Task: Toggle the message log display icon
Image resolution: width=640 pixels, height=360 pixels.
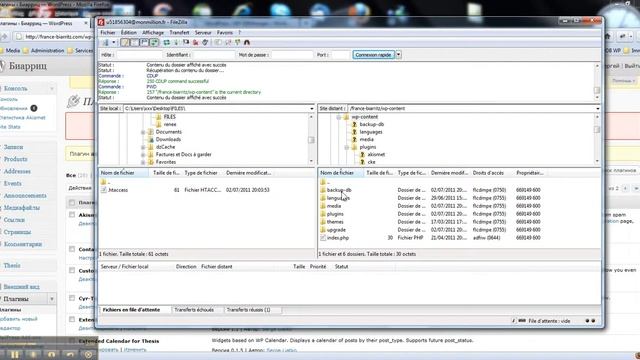Action: (x=125, y=42)
